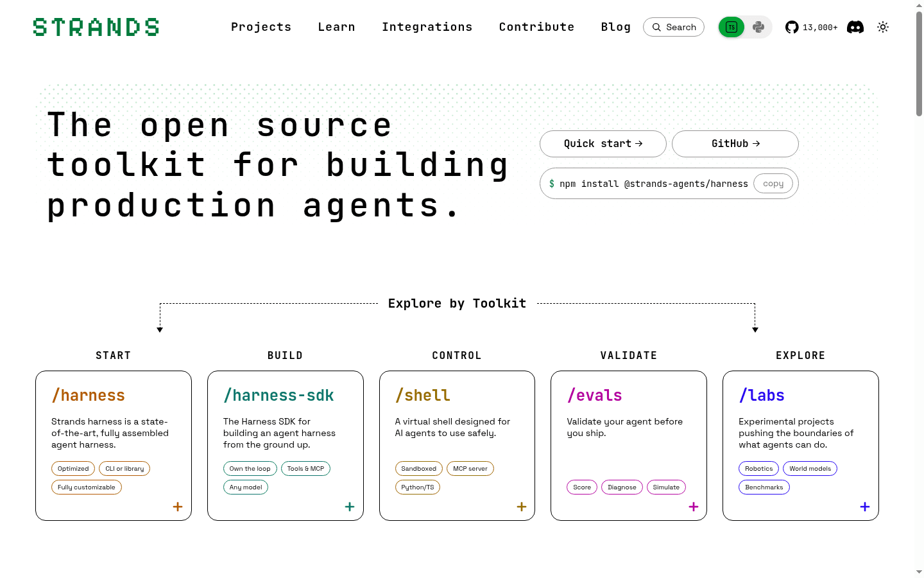
Task: Click the CONTROL column label
Action: [x=457, y=356]
